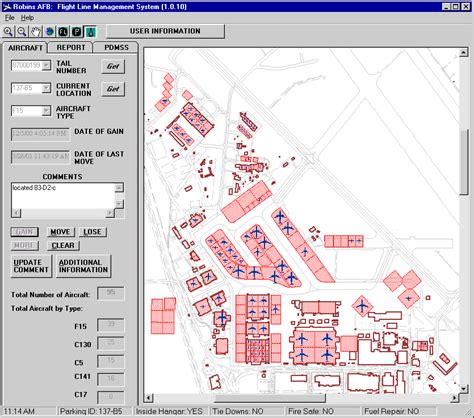Open the Help menu

(27, 18)
